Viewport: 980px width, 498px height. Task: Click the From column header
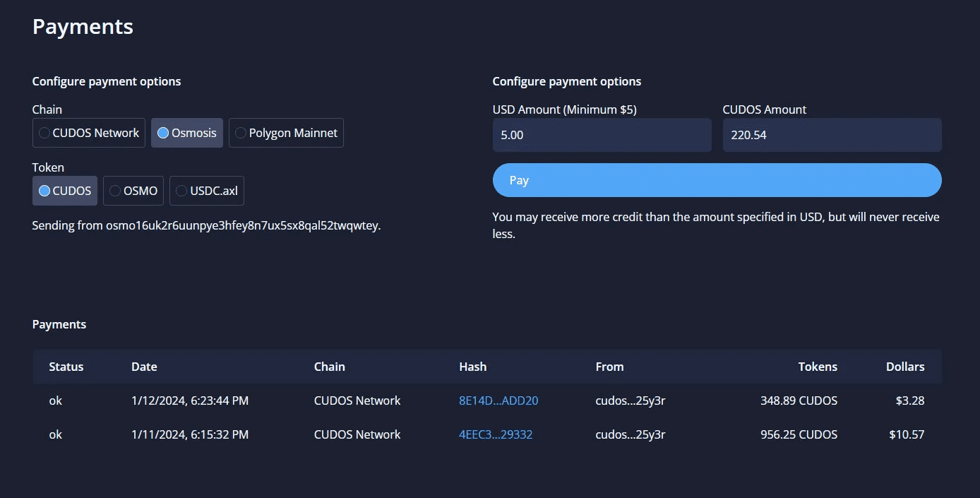[609, 367]
